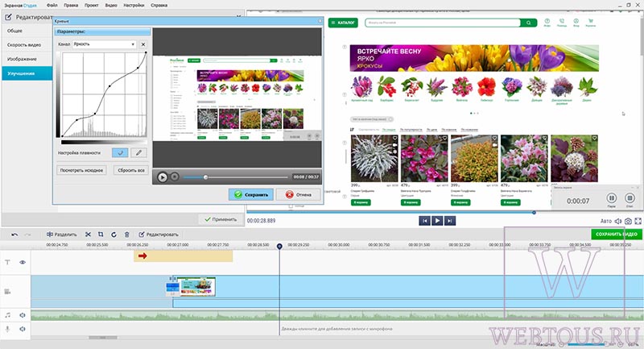Click the scissors cut icon in timeline toolbar
This screenshot has width=644, height=349.
click(x=88, y=235)
